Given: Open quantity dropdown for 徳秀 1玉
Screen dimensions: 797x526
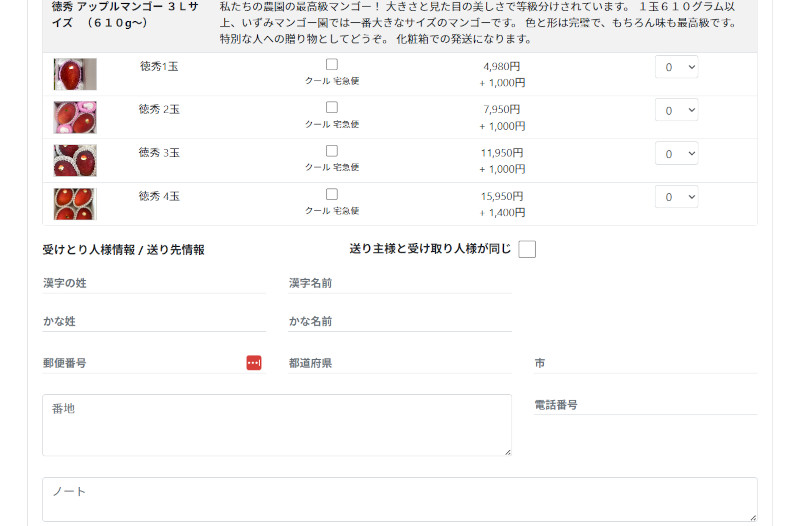Looking at the screenshot, I should [x=676, y=67].
